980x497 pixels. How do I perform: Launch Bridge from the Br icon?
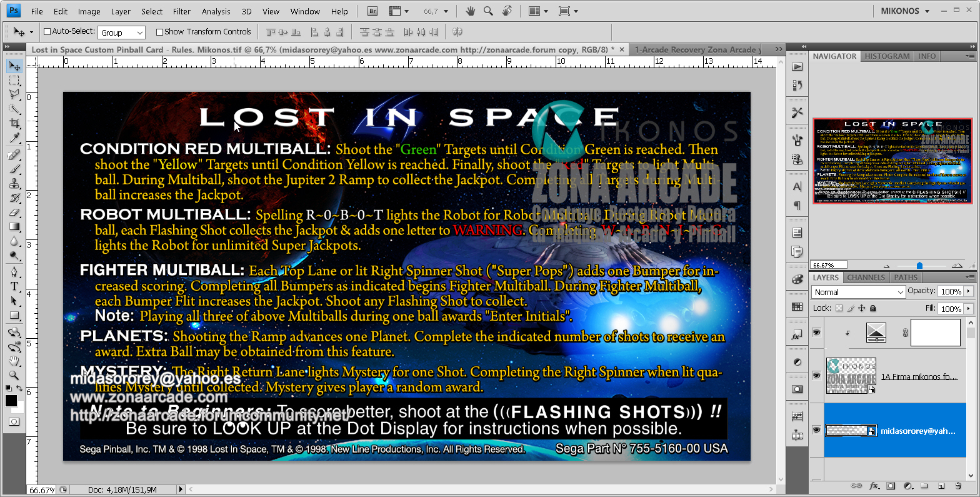(x=372, y=11)
